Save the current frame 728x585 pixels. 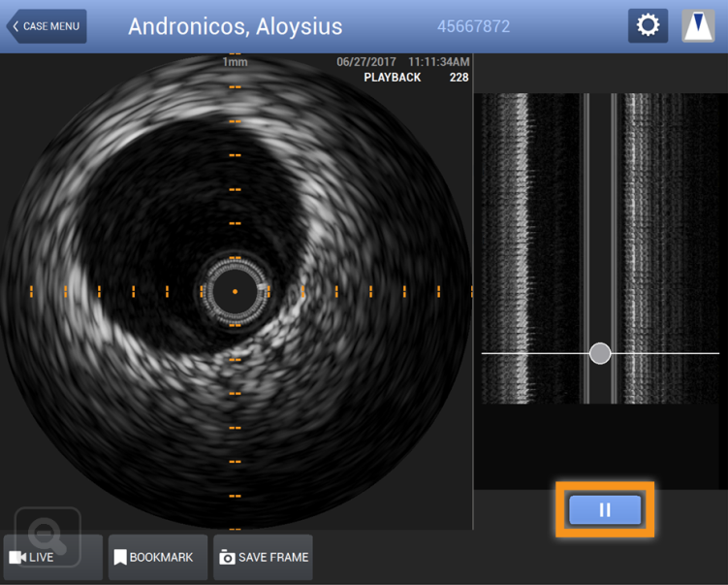pos(264,557)
